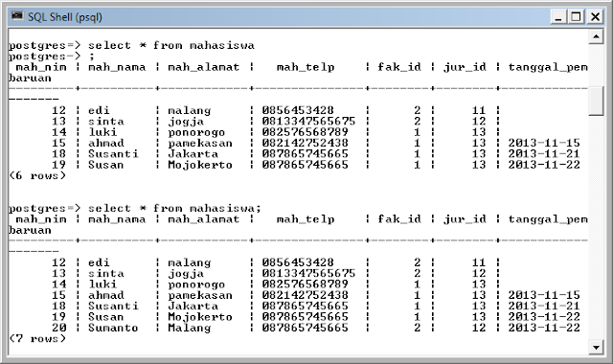Click the 'select * from mahasiswa;' command line

[174, 209]
